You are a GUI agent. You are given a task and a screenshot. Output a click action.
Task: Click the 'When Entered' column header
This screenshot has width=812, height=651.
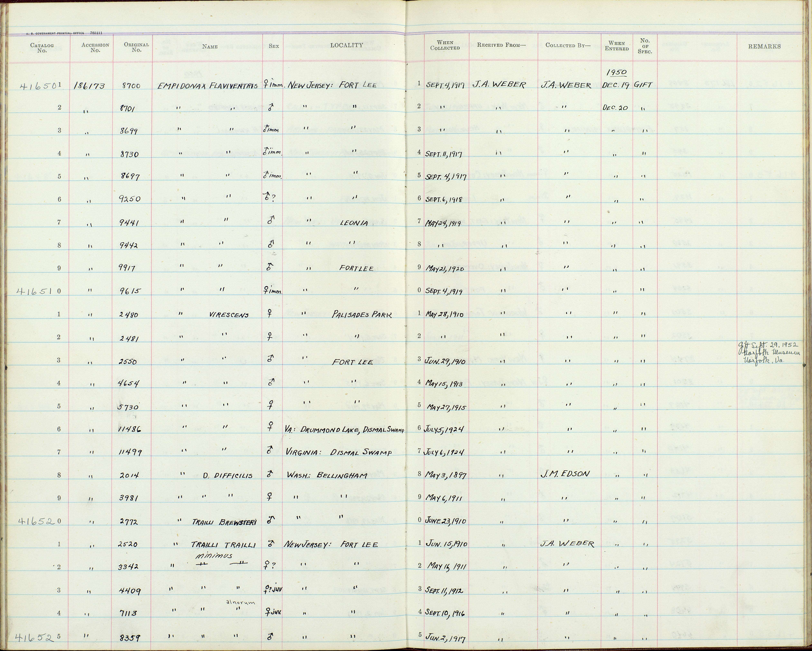pyautogui.click(x=617, y=46)
